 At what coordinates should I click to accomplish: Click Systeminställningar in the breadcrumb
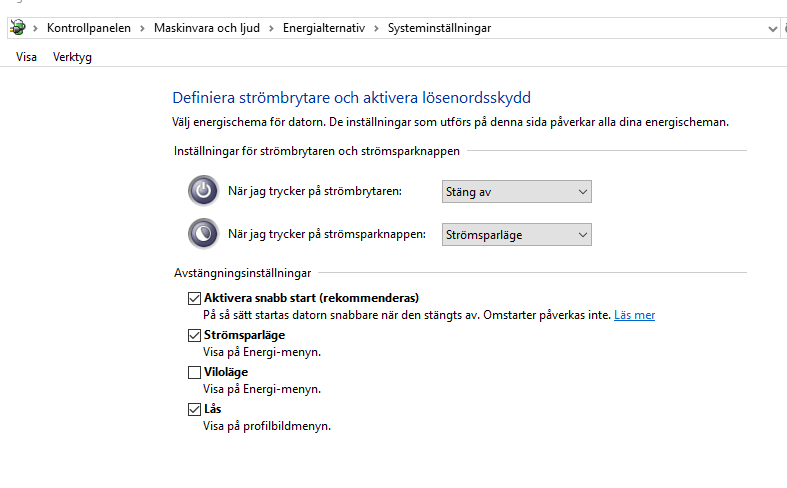coord(439,28)
